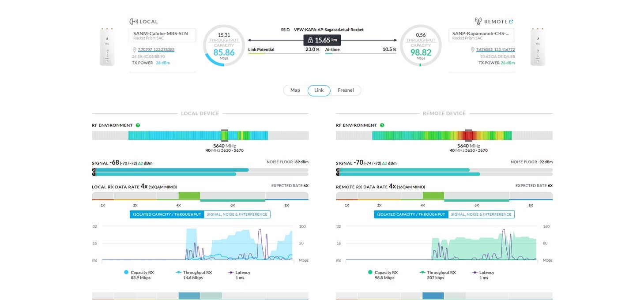Viewport: 644px width, 300px height.
Task: Click the lock icon on distance badge
Action: 310,40
